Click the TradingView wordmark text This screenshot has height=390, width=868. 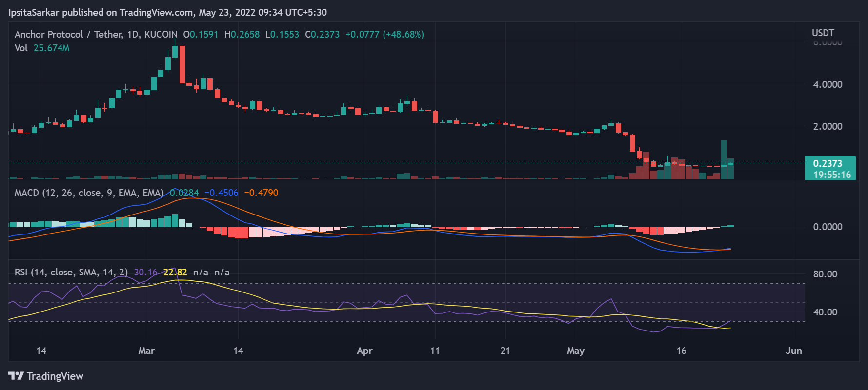(55, 376)
